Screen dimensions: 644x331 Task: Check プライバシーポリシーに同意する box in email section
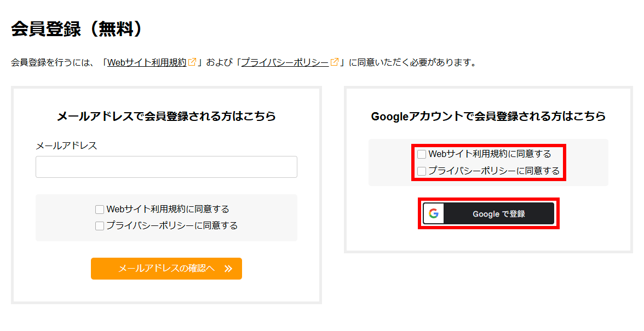100,226
